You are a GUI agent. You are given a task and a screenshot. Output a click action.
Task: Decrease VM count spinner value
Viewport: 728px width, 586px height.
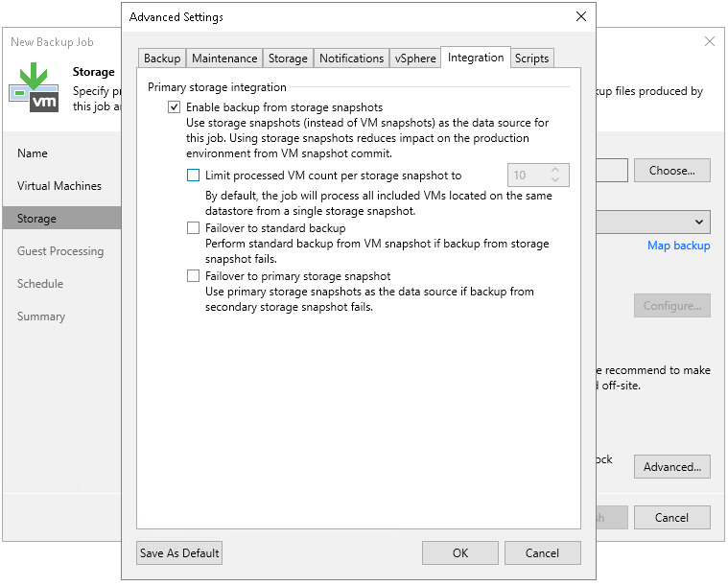coord(555,179)
